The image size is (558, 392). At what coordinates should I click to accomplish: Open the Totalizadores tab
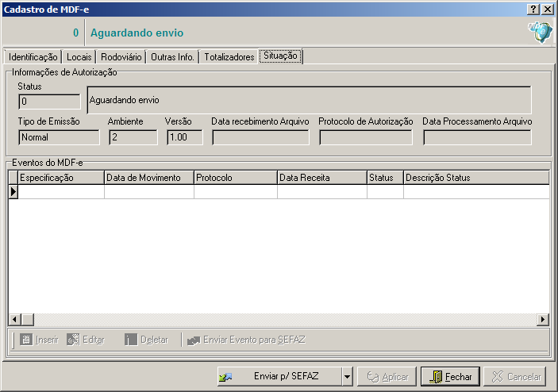click(229, 57)
